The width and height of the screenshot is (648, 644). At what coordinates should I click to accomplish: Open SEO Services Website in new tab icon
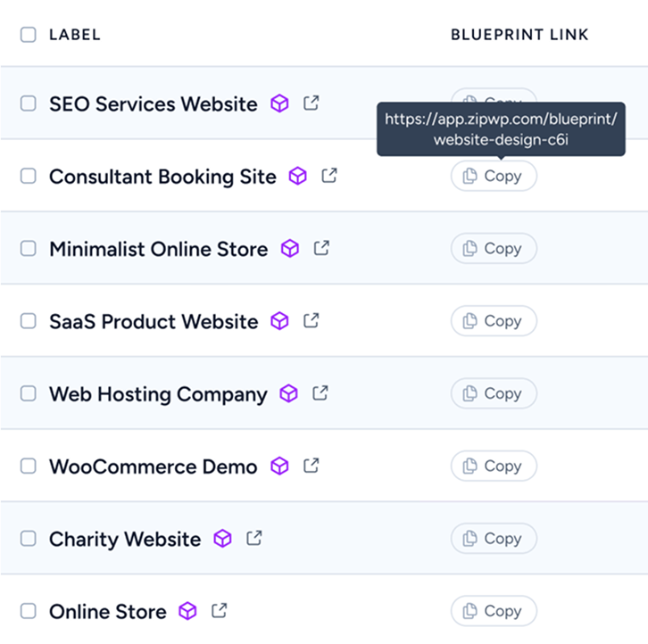coord(311,103)
